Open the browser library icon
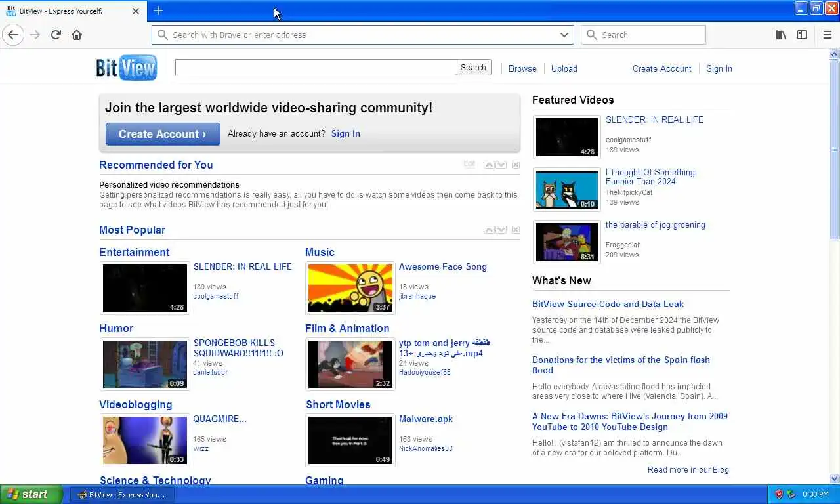Image resolution: width=840 pixels, height=504 pixels. click(781, 35)
